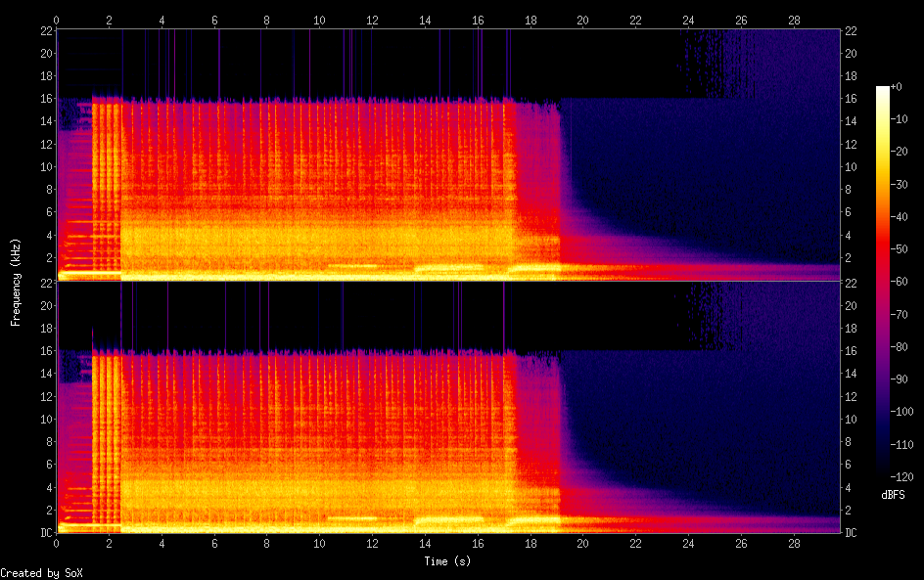This screenshot has height=580, width=924.
Task: Select the "-90" color scale label
Action: (x=899, y=379)
